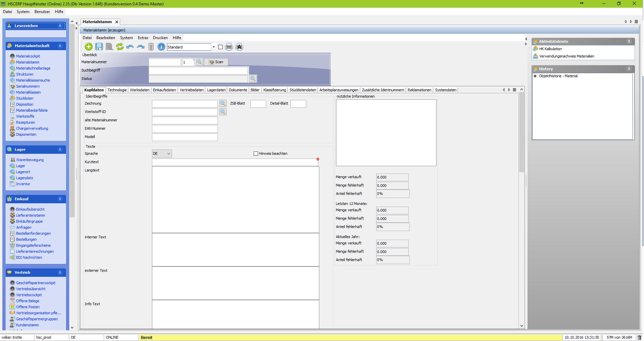Open the Standard layout dropdown

214,47
